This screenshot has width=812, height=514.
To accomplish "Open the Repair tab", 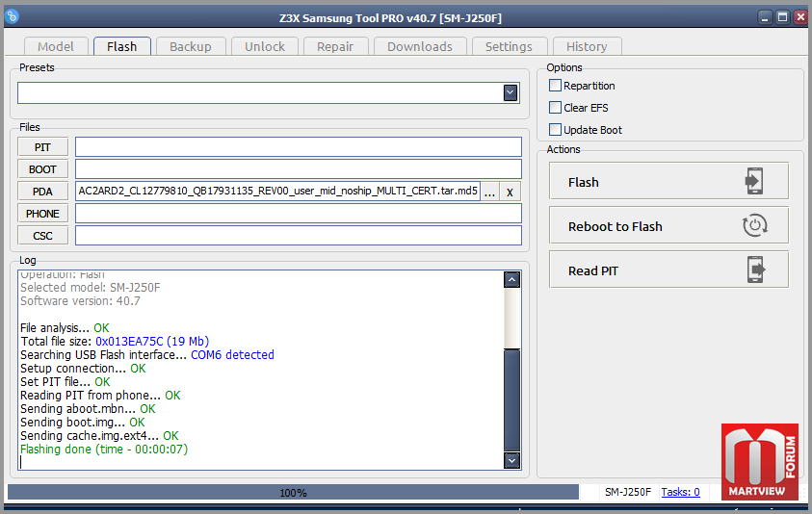I will pyautogui.click(x=335, y=46).
